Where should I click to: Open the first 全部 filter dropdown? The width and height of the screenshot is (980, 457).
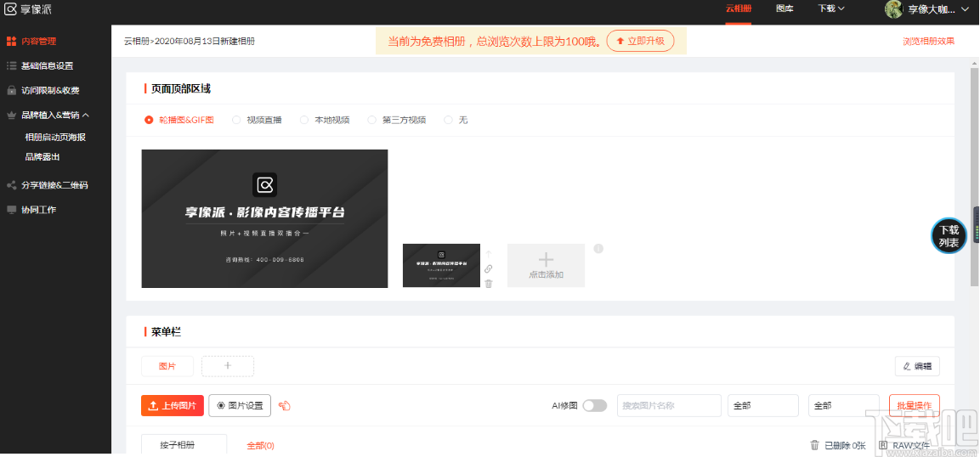763,405
